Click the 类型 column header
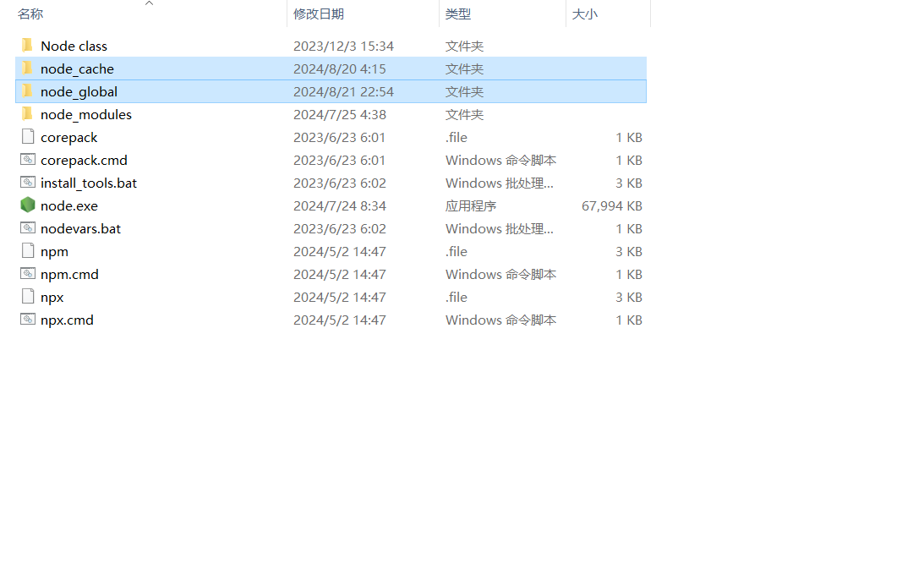 click(458, 14)
